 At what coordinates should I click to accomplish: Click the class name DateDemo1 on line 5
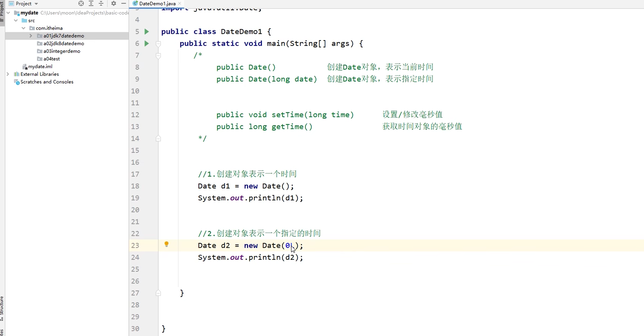click(241, 32)
